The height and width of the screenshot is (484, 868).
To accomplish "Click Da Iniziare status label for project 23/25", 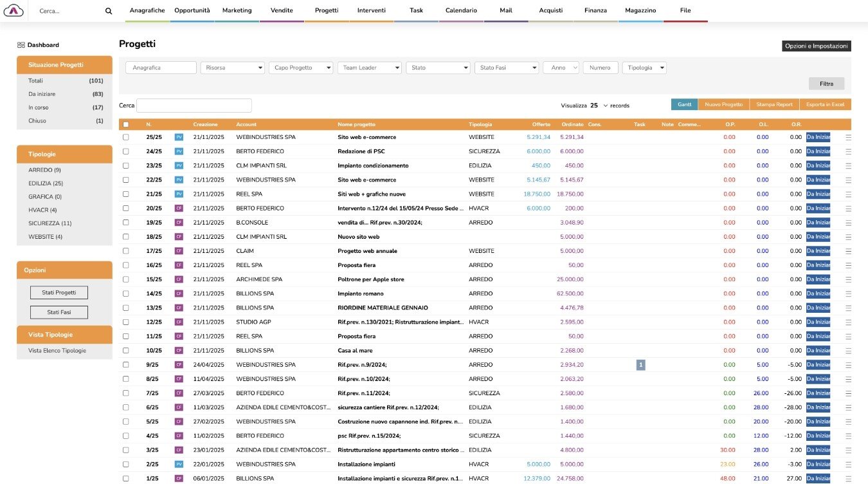I will [818, 165].
